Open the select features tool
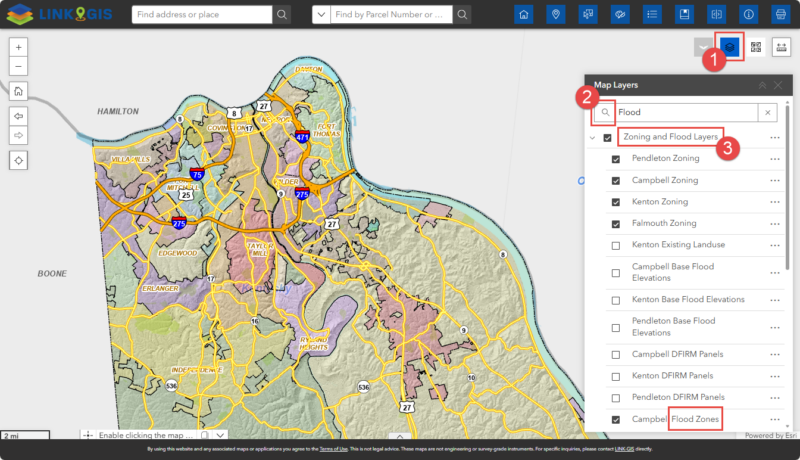The height and width of the screenshot is (460, 800). (588, 14)
